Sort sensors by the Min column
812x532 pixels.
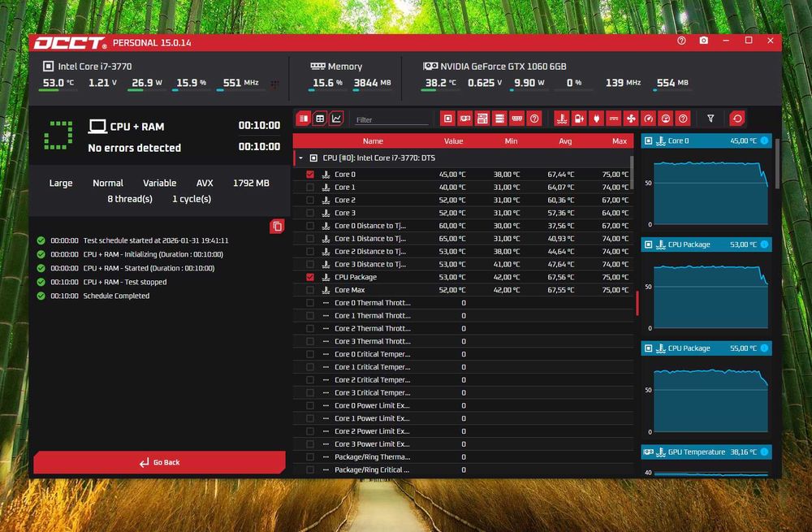[x=511, y=141]
